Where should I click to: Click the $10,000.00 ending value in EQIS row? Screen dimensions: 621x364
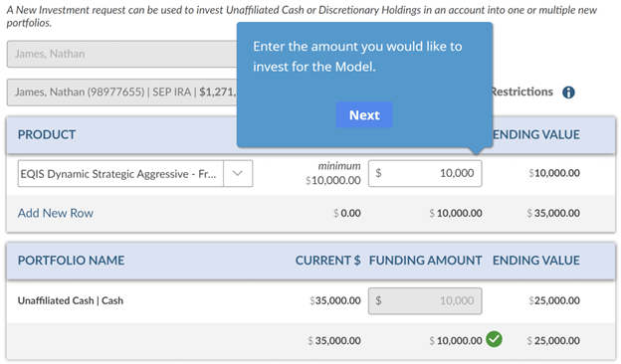pos(554,173)
